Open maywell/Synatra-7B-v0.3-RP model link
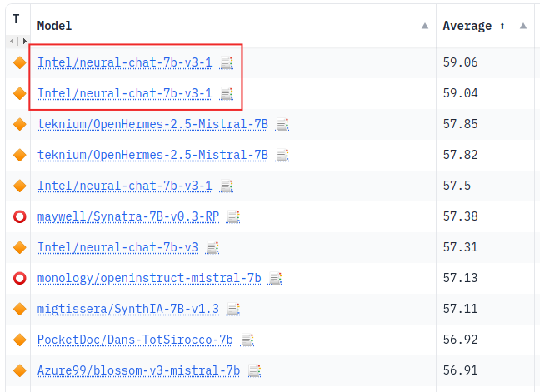This screenshot has width=540, height=392. point(128,216)
